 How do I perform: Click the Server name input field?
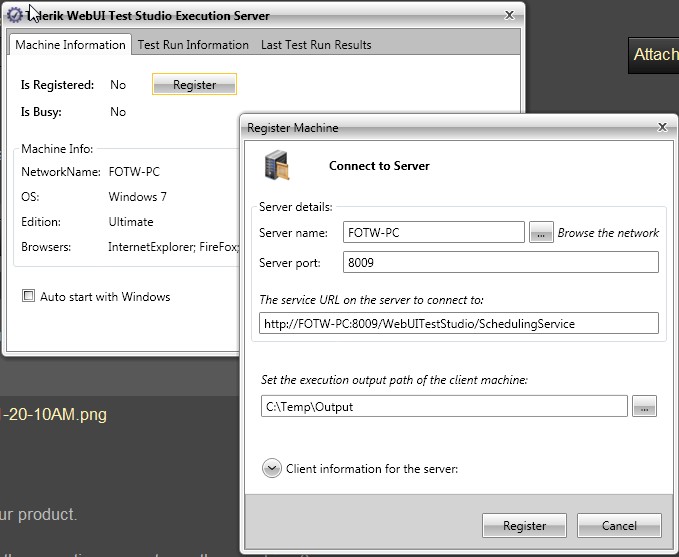pyautogui.click(x=433, y=233)
